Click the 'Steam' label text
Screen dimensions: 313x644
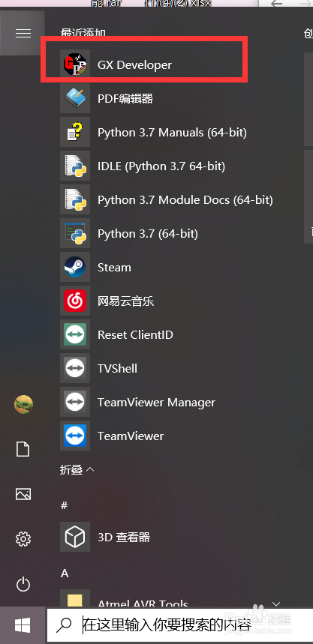(x=114, y=268)
